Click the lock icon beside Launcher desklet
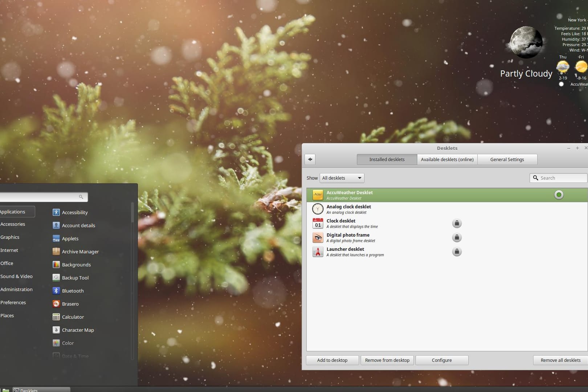588x392 pixels. pos(457,252)
